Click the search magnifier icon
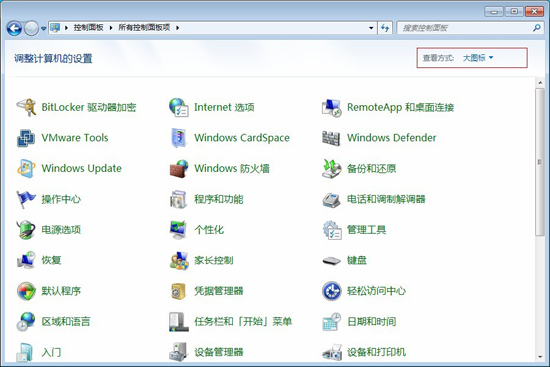The height and width of the screenshot is (367, 550). click(536, 28)
